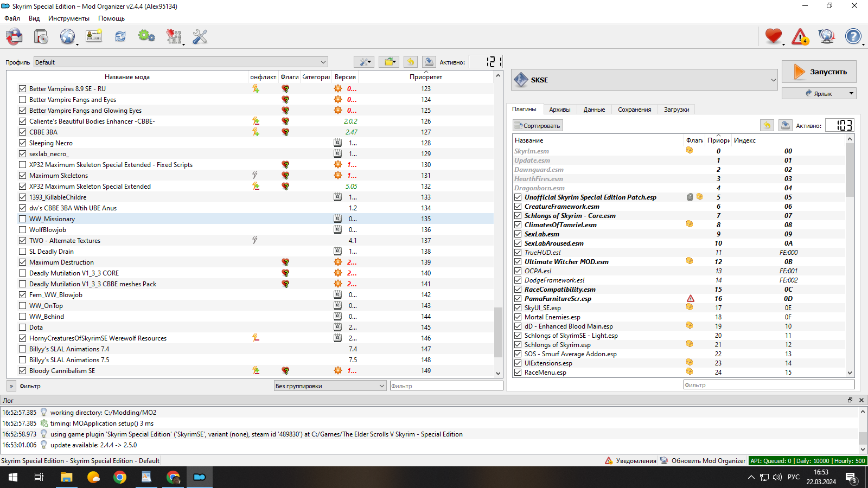
Task: Click the Запустить run button
Action: point(819,72)
